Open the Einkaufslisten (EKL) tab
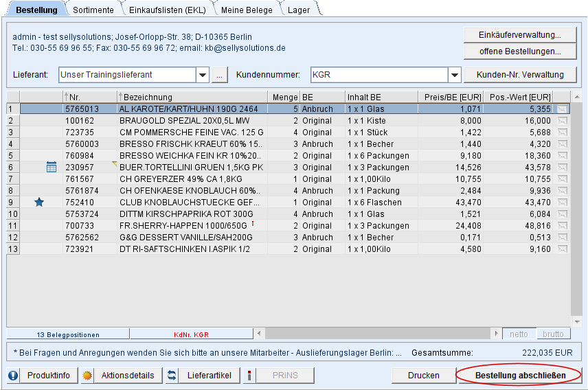Screen dimensions: 588x390 point(167,10)
